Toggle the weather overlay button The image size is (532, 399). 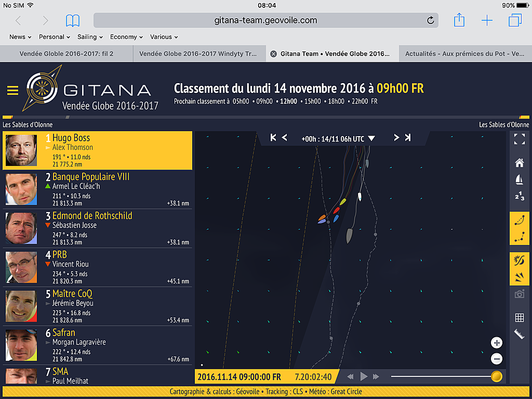point(519,260)
